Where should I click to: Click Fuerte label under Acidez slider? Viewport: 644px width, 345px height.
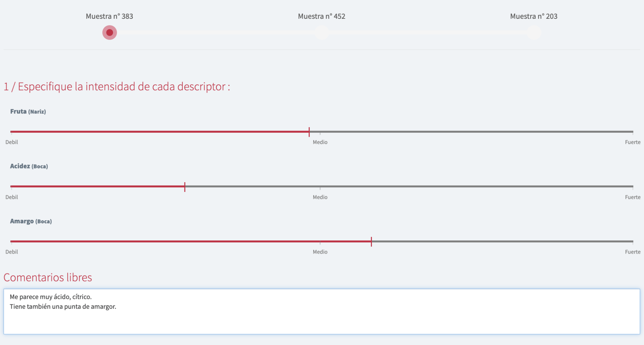632,197
